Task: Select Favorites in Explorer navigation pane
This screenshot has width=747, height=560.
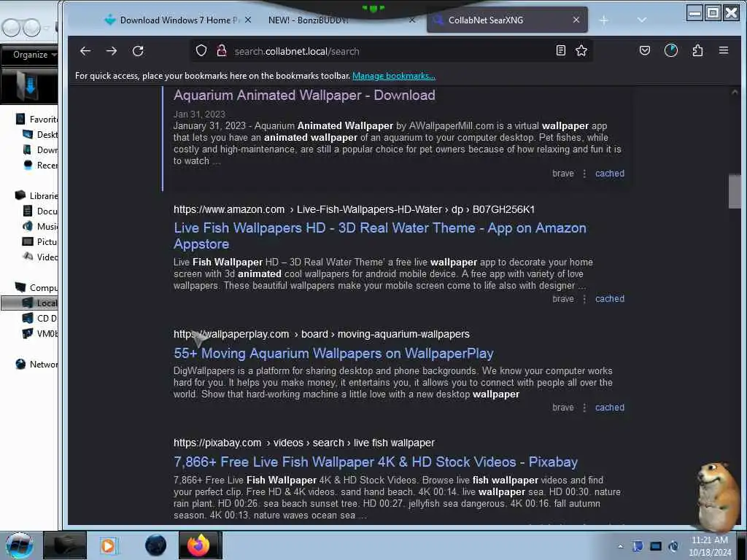Action: [36, 119]
